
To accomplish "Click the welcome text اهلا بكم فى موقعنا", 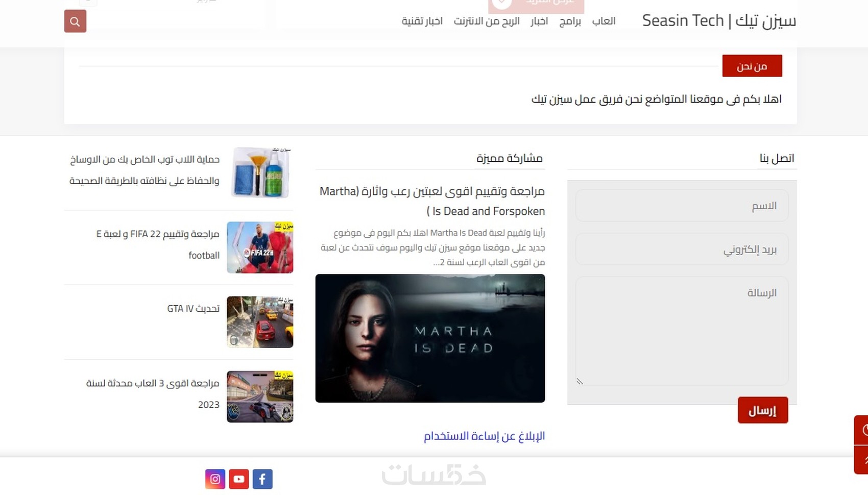I will coord(657,99).
